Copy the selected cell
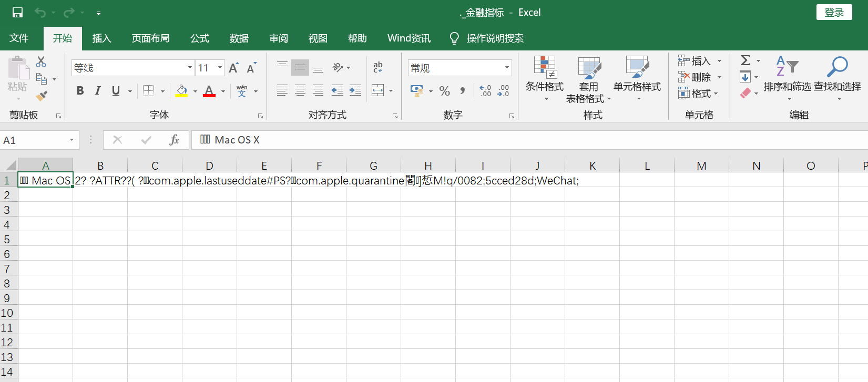This screenshot has width=868, height=382. (x=41, y=79)
